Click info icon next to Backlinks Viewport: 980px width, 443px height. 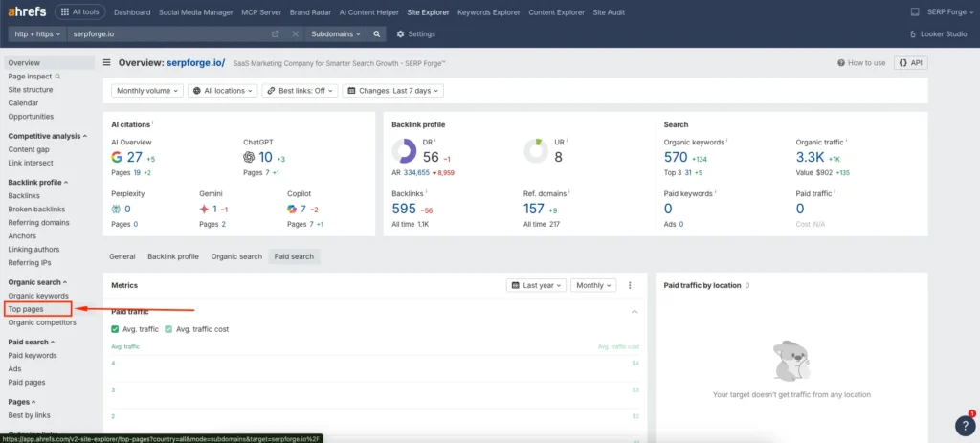point(426,193)
